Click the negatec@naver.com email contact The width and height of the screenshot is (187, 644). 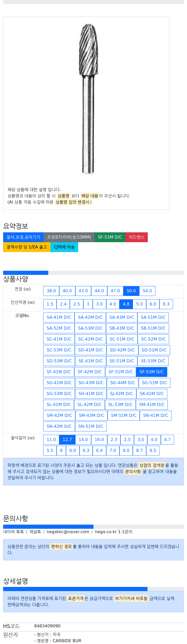pyautogui.click(x=68, y=532)
